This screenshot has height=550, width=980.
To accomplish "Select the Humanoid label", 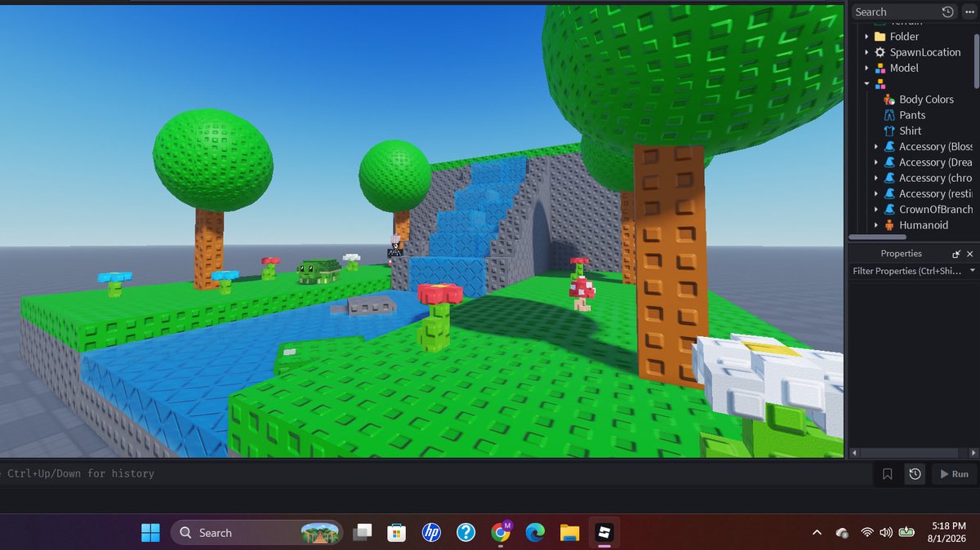I will click(x=924, y=225).
